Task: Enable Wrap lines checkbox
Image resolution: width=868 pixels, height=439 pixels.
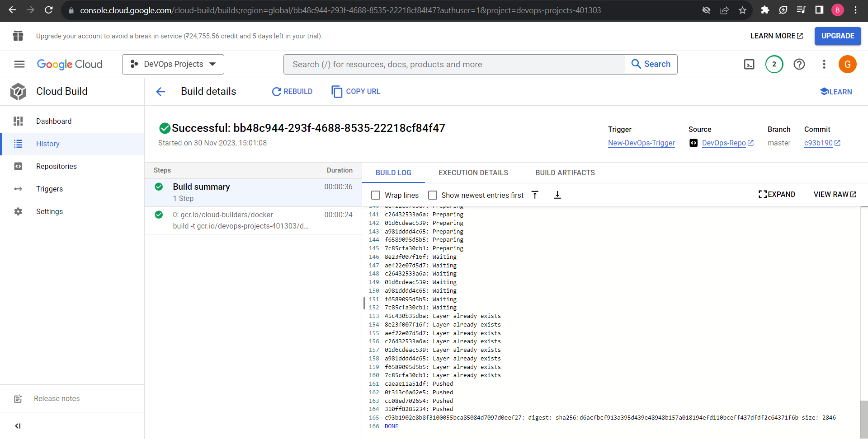Action: coord(376,195)
